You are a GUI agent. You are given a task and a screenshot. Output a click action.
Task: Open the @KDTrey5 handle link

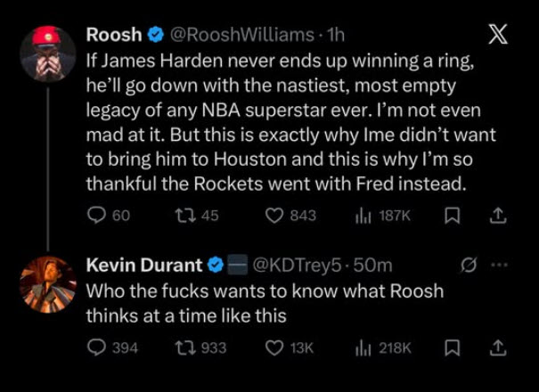pyautogui.click(x=308, y=265)
